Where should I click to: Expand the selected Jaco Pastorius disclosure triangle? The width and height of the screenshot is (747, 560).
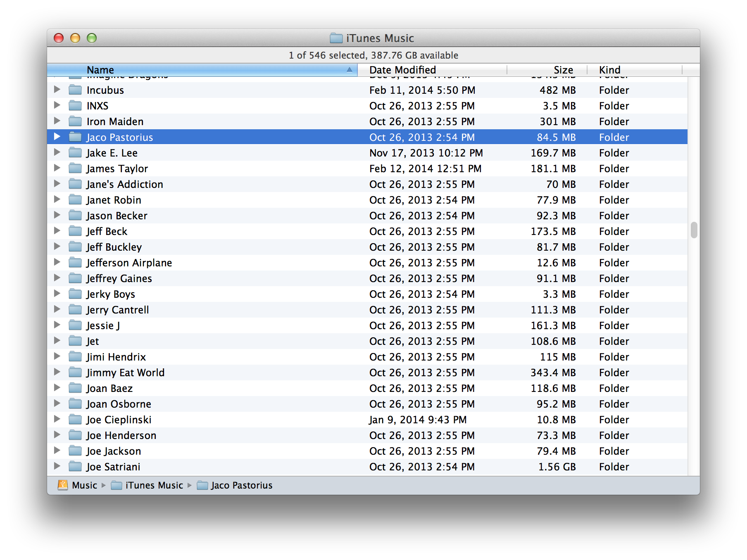(57, 136)
